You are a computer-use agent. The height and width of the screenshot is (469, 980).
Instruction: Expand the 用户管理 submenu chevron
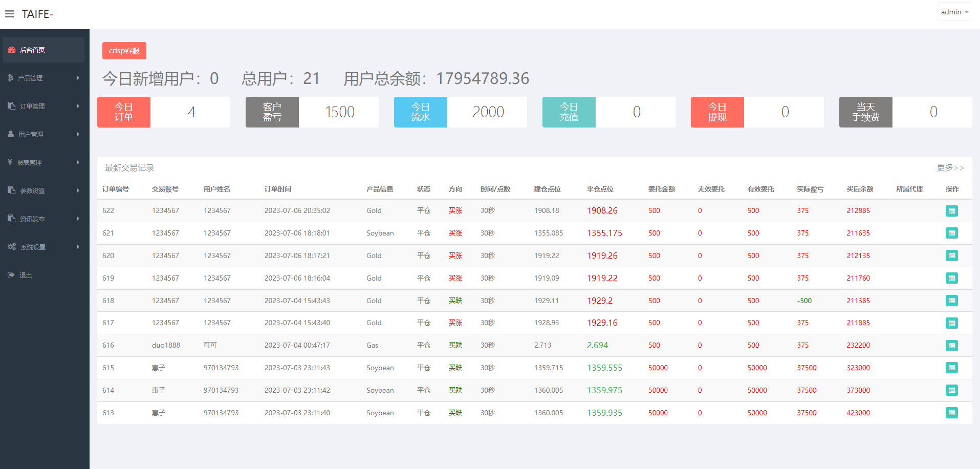click(x=78, y=134)
